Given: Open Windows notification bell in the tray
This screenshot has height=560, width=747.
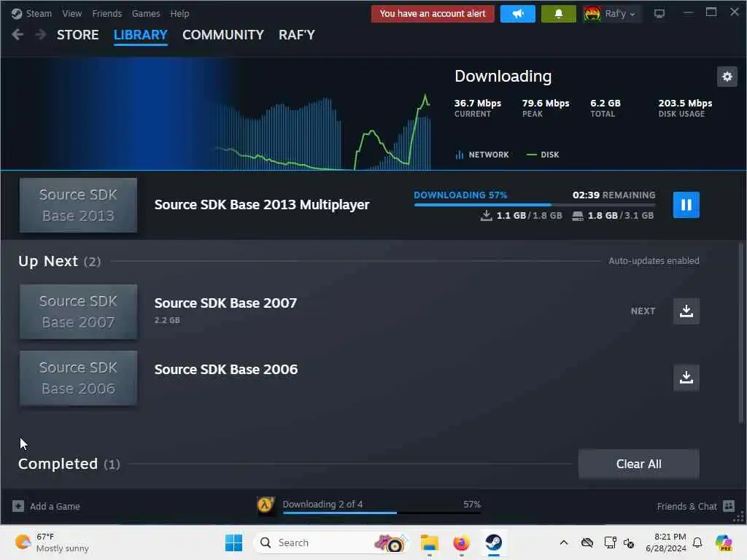Looking at the screenshot, I should click(x=697, y=542).
